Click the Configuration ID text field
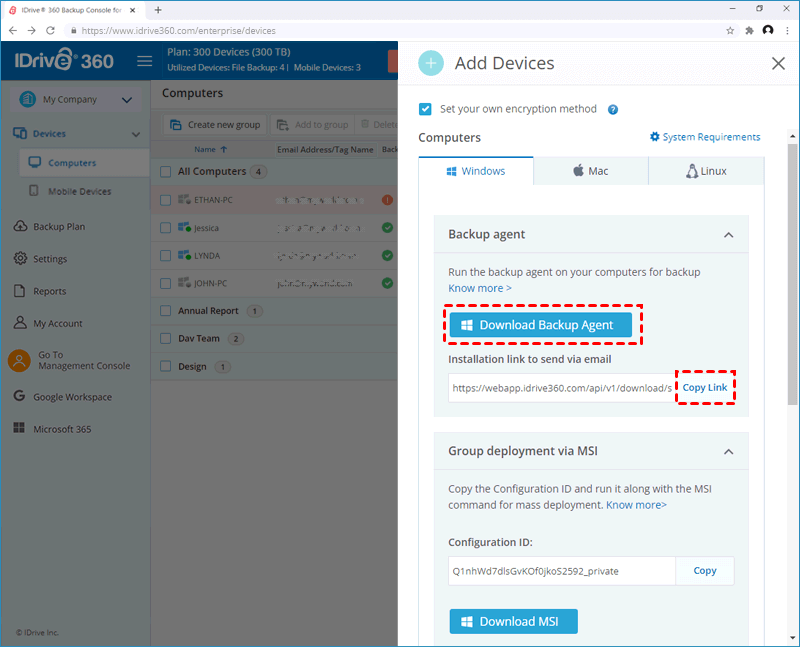Screen dimensions: 800x647 [x=562, y=571]
